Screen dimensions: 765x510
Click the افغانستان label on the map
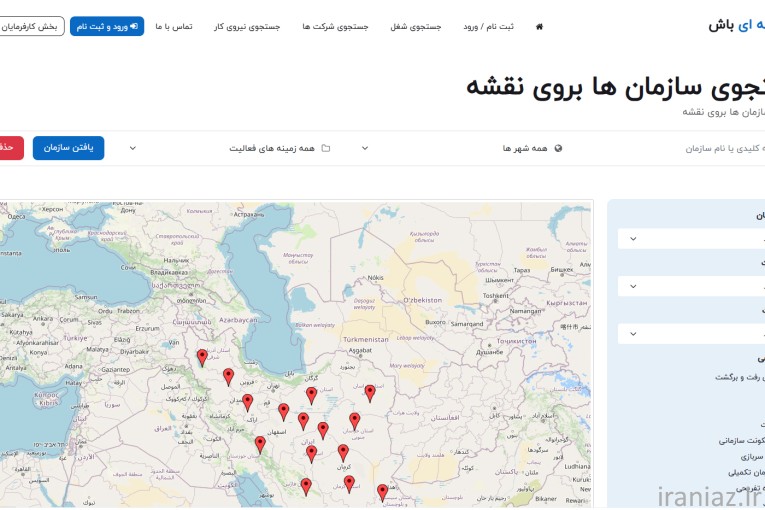coord(445,418)
